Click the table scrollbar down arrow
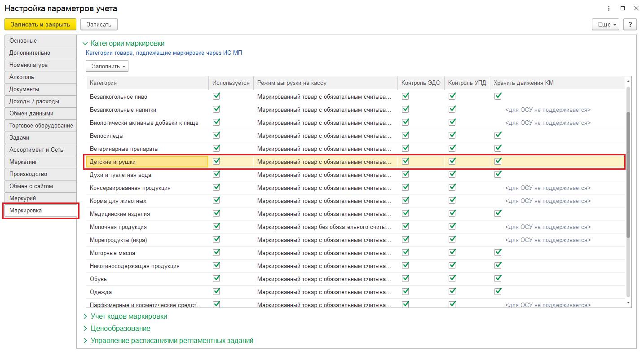Image resolution: width=644 pixels, height=352 pixels. (628, 303)
